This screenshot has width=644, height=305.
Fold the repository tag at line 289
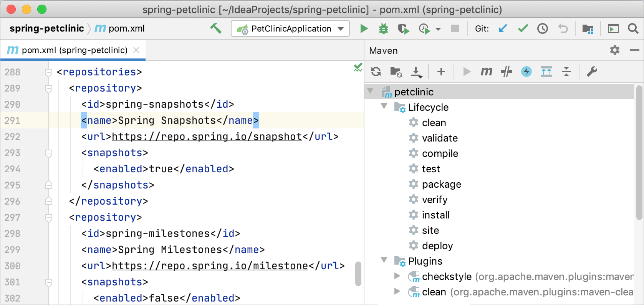coord(49,88)
